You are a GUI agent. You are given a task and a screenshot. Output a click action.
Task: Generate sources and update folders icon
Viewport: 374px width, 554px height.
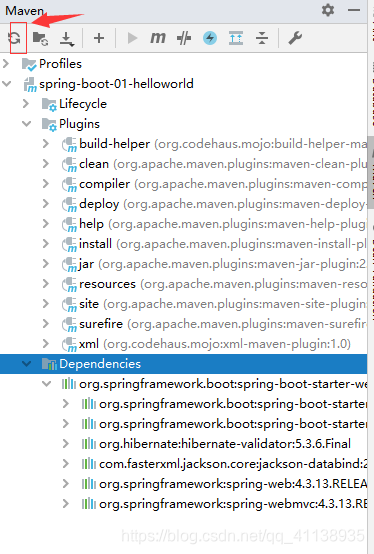[40, 38]
